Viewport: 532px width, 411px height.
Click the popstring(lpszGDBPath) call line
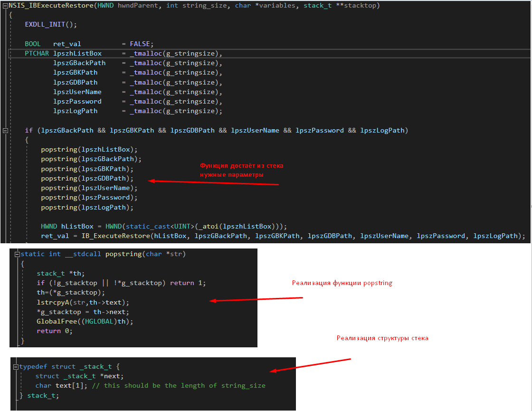(x=87, y=179)
